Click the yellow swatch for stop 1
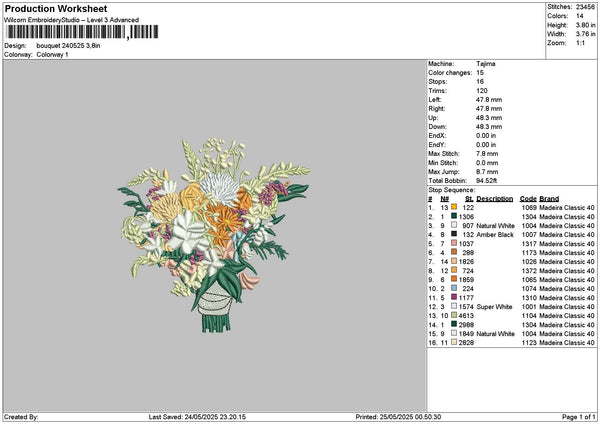Viewport: 600px width, 424px height. point(454,207)
